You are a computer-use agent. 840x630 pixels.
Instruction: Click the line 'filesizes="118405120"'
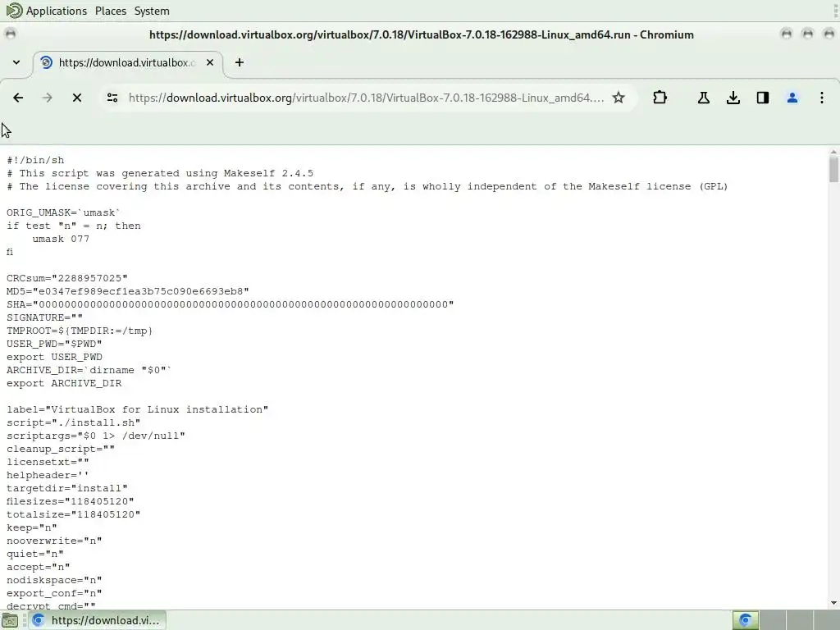tap(71, 501)
